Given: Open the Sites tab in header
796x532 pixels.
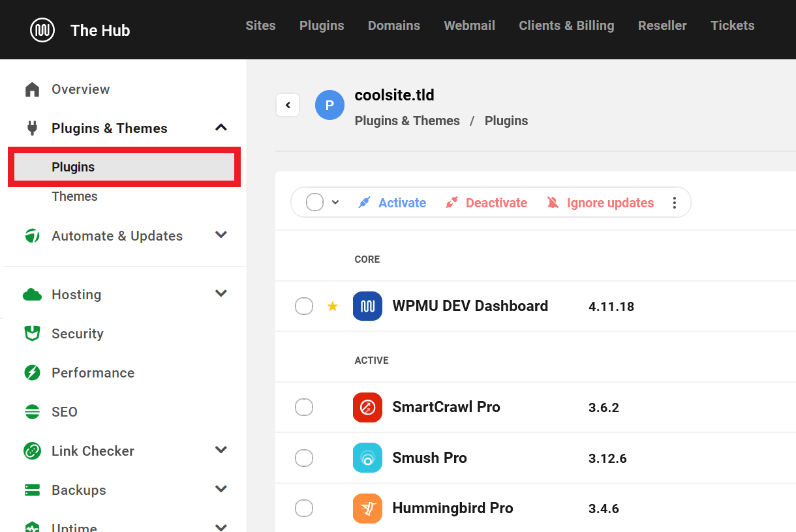Looking at the screenshot, I should point(260,25).
